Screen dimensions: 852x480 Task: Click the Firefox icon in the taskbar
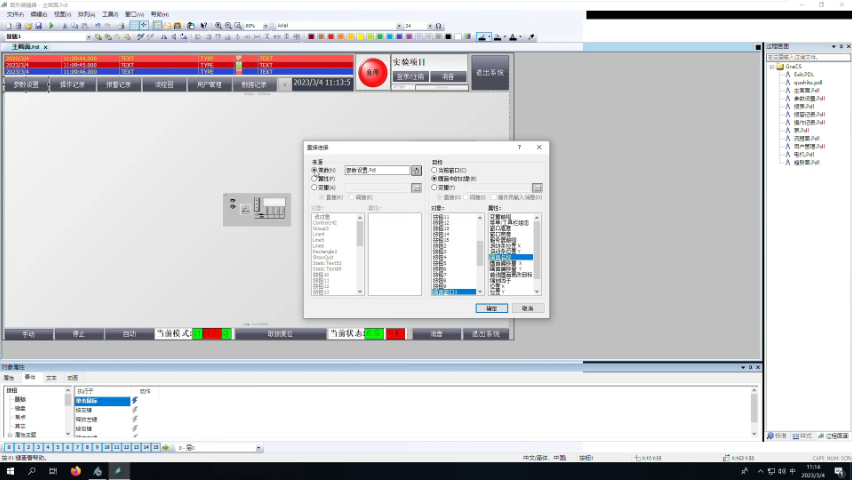tap(76, 470)
